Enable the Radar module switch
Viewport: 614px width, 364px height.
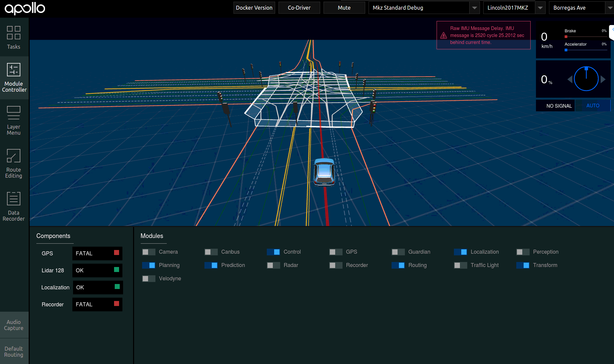coord(273,265)
